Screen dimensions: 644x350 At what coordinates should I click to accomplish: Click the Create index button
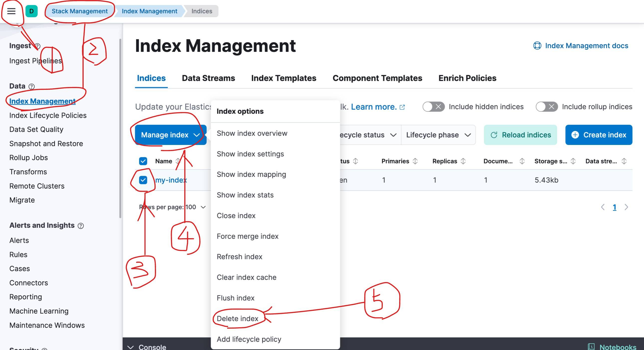599,135
